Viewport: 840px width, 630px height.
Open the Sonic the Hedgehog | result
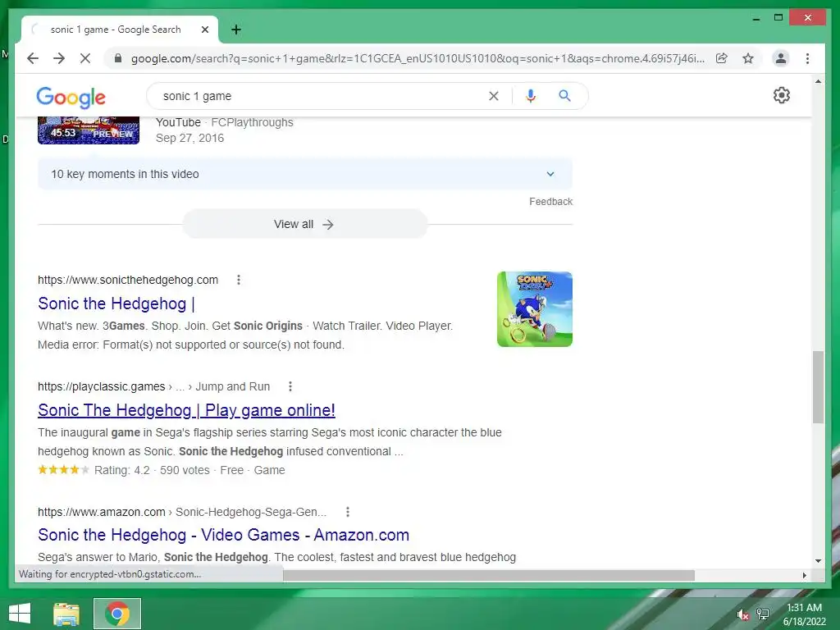click(x=116, y=304)
